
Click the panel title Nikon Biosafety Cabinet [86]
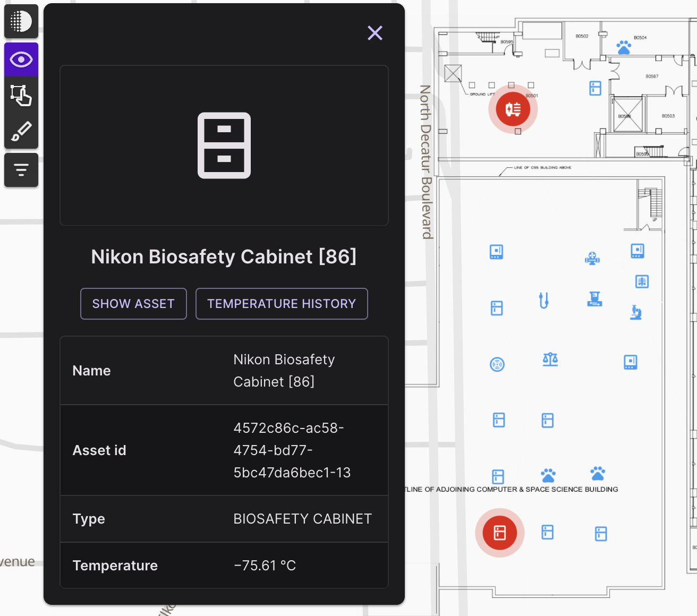tap(224, 256)
